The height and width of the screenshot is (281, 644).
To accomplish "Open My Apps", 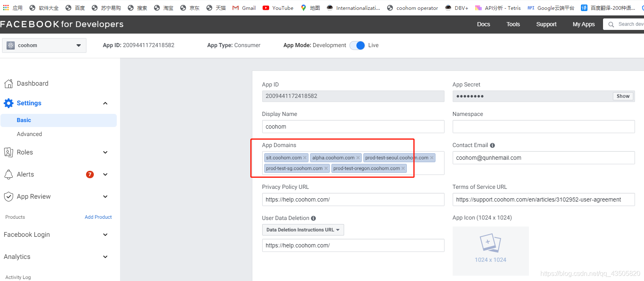I will (583, 25).
